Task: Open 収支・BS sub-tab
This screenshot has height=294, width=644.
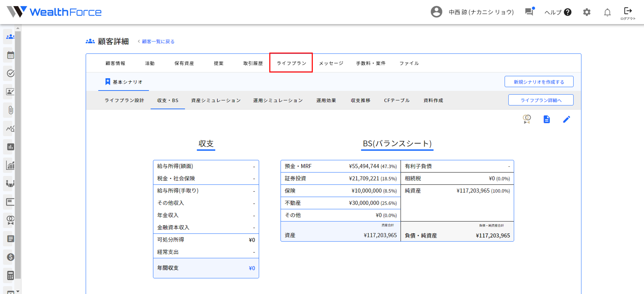Action: point(168,100)
